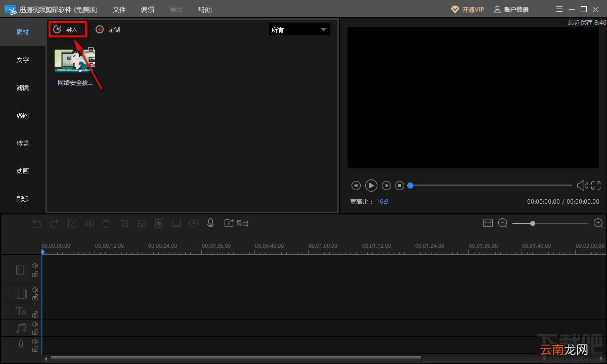Mute the voiceover track

[35, 341]
